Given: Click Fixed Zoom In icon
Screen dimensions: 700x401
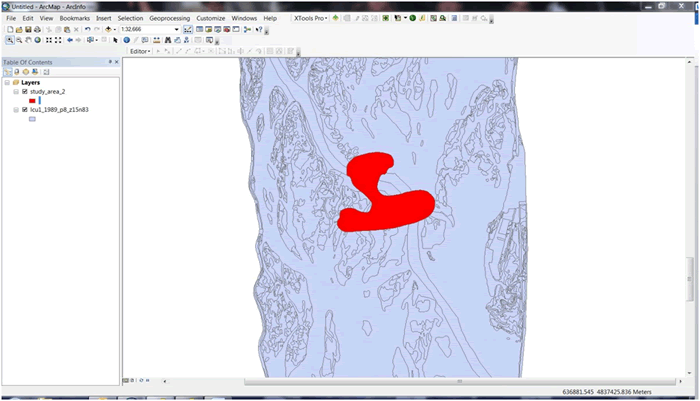Looking at the screenshot, I should (x=49, y=40).
